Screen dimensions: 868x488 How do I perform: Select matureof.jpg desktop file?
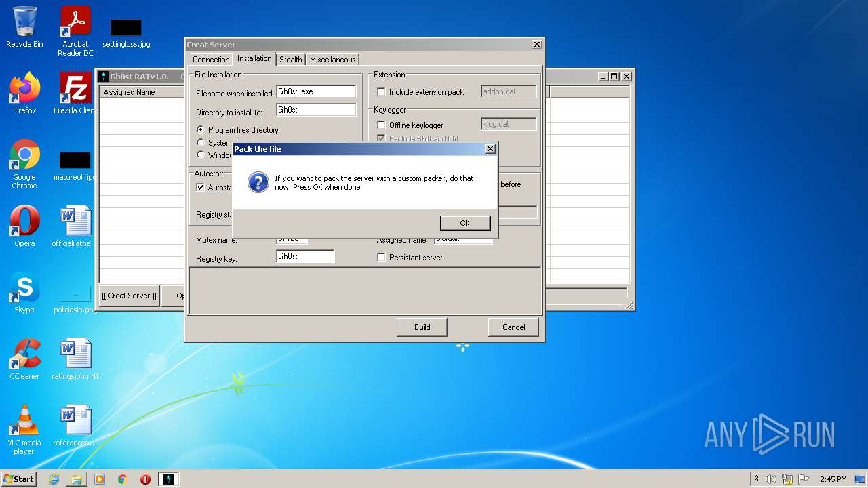75,166
